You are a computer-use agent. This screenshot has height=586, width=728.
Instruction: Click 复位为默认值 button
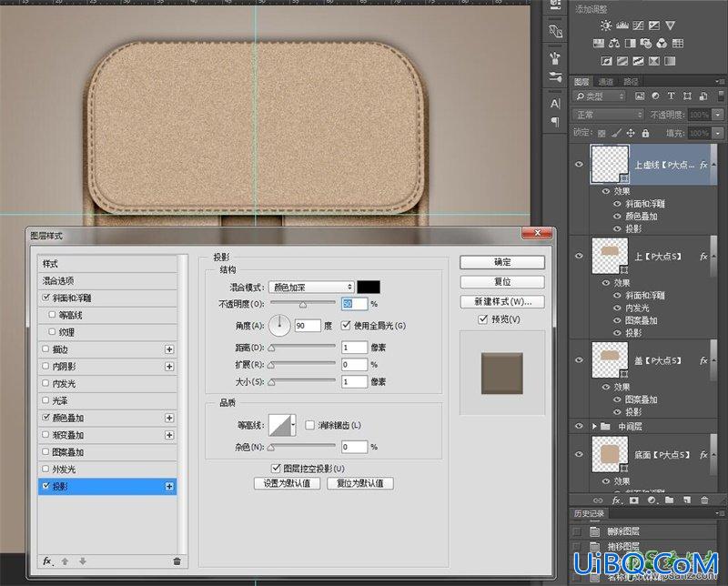(x=360, y=483)
